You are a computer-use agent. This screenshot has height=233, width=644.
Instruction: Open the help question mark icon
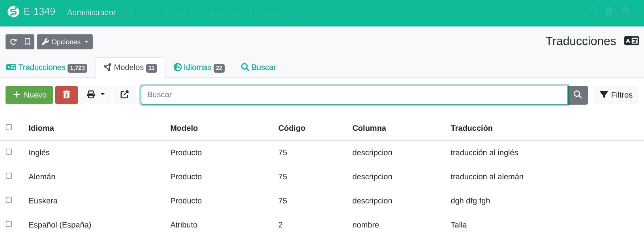point(609,11)
